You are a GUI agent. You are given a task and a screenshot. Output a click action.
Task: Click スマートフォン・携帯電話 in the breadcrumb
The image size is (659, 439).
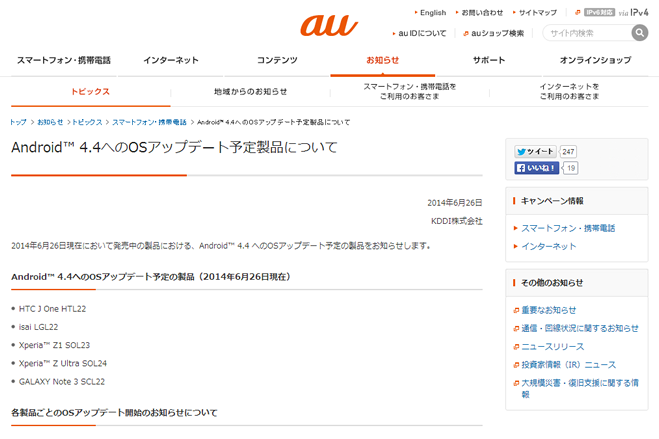[149, 122]
